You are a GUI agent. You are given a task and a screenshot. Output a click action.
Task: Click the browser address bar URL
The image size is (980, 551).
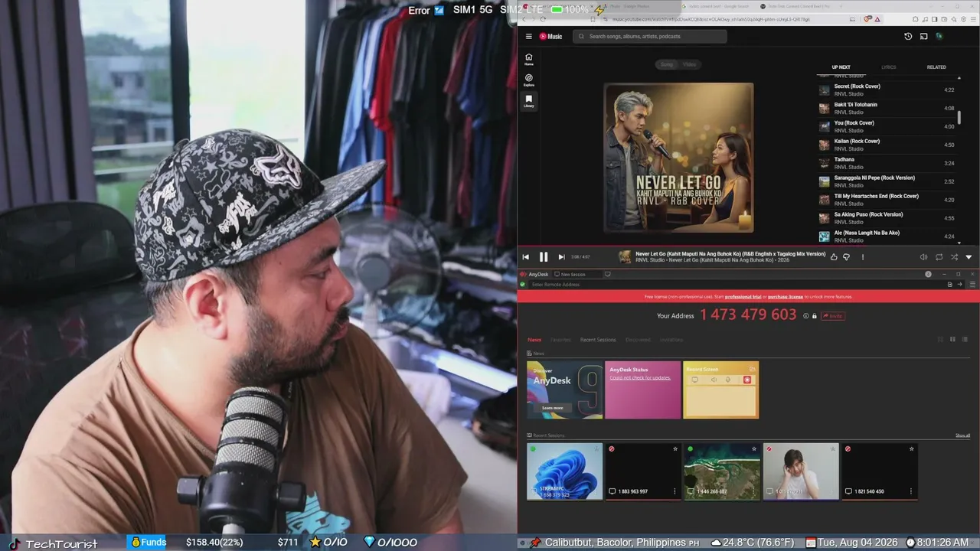click(710, 19)
